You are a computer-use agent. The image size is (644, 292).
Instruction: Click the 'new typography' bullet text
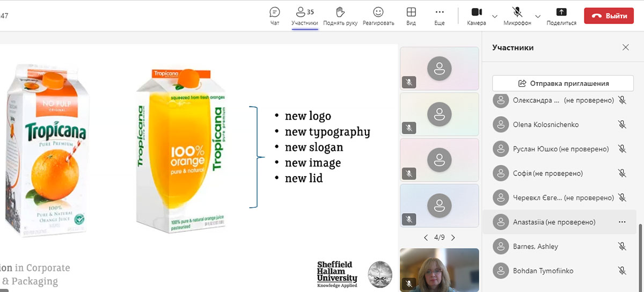(x=327, y=132)
